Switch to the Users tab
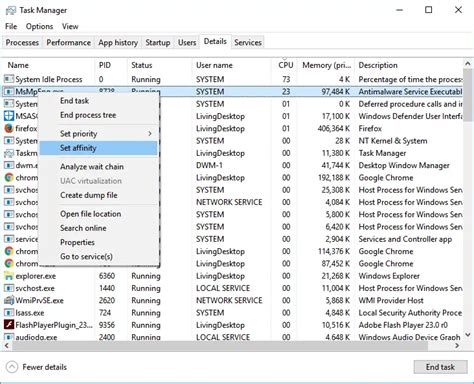Screen dimensions: 474x384 [187, 43]
